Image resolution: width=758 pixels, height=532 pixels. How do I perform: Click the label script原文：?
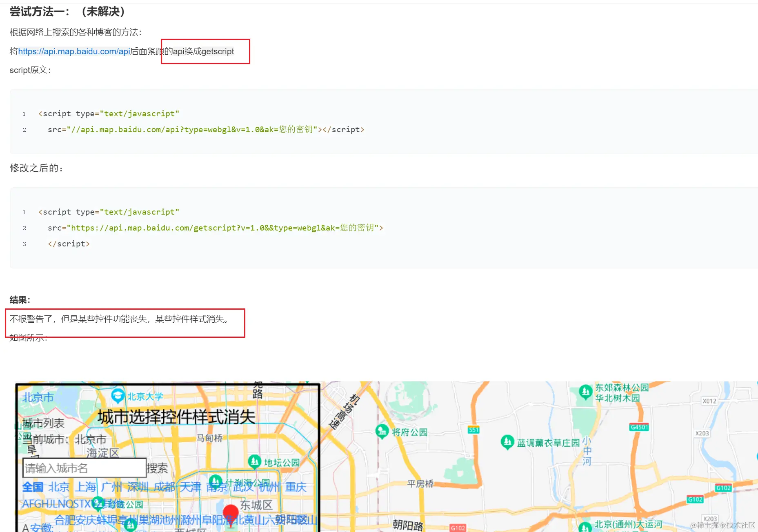click(30, 70)
